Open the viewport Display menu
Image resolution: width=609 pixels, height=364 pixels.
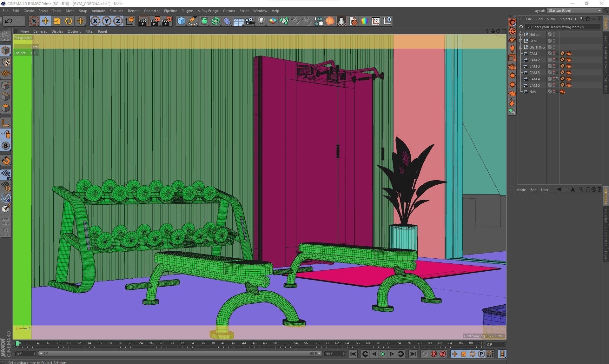(57, 31)
